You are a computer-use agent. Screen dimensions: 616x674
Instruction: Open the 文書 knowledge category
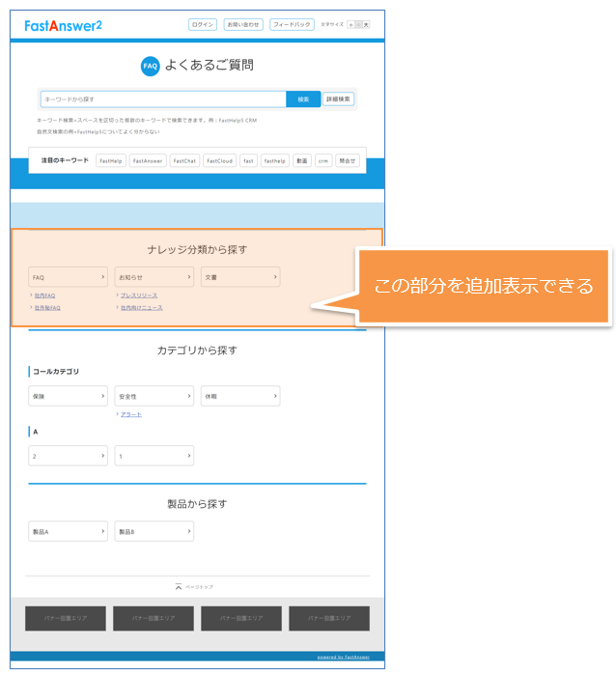[x=239, y=277]
